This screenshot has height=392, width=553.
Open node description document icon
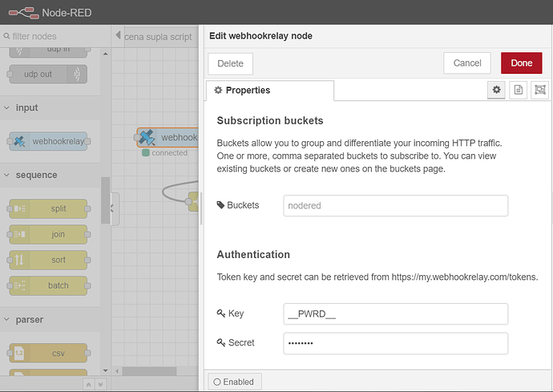tap(519, 91)
